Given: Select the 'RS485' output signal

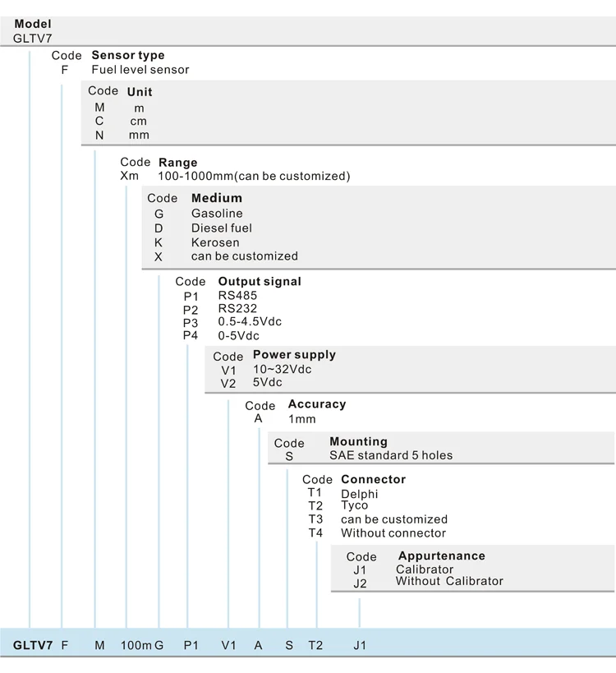Looking at the screenshot, I should pos(237,295).
